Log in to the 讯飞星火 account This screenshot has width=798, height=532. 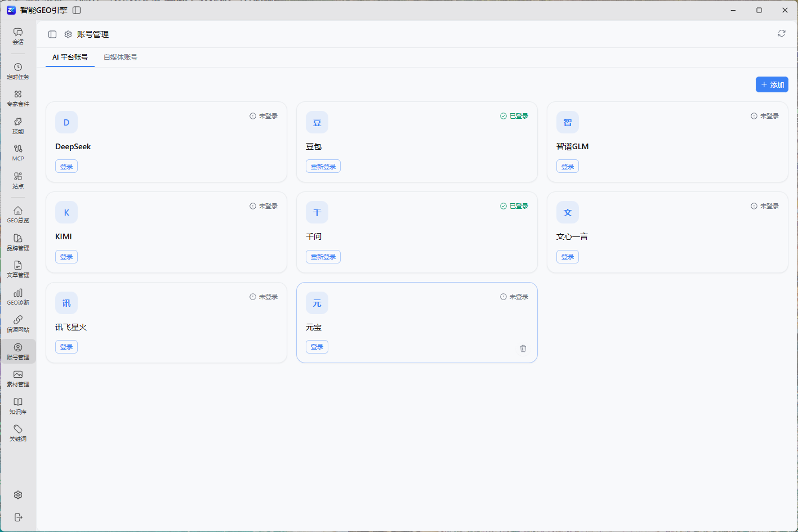[66, 347]
